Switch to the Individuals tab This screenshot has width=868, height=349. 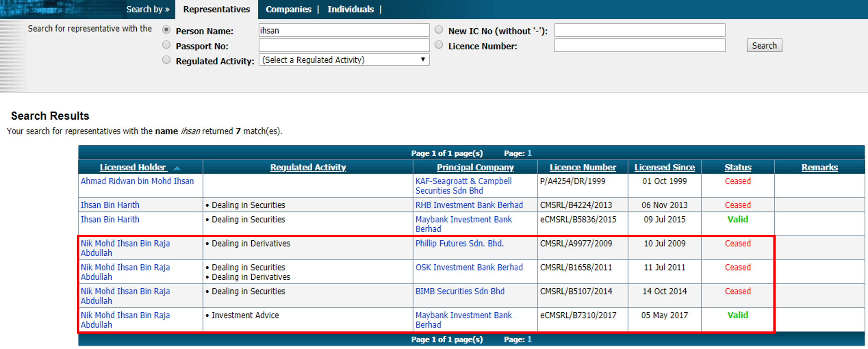350,9
